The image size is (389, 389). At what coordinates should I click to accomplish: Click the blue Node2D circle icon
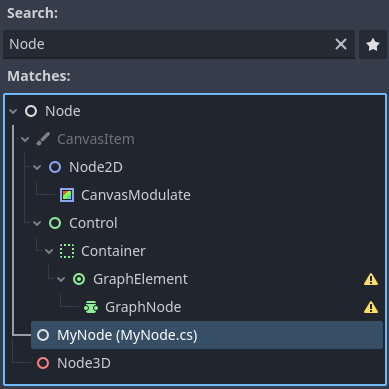pos(55,167)
